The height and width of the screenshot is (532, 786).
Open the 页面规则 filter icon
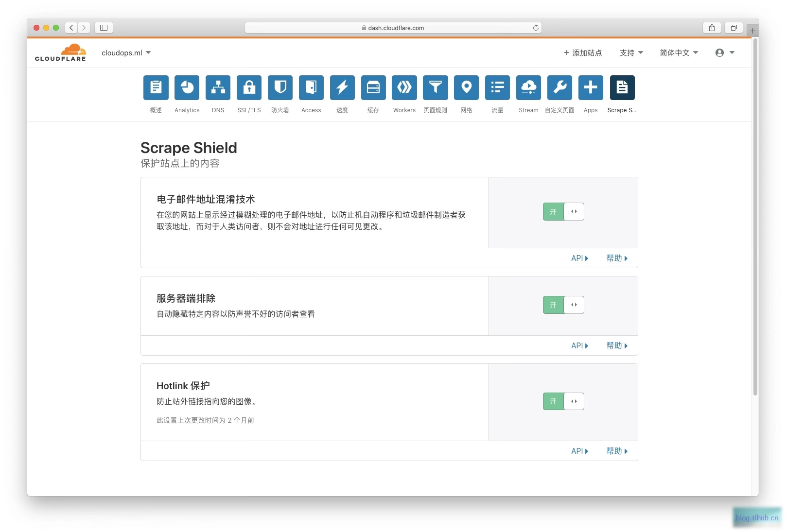(436, 87)
